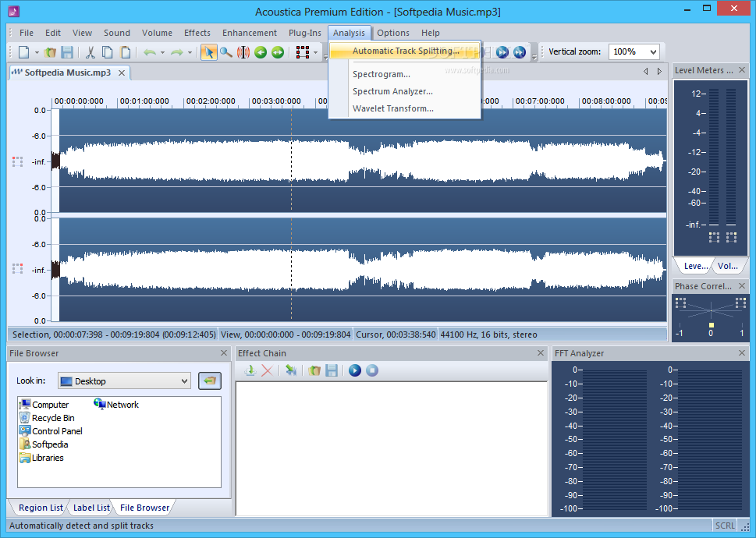
Task: Undo the last action with the green arrow
Action: [x=150, y=52]
